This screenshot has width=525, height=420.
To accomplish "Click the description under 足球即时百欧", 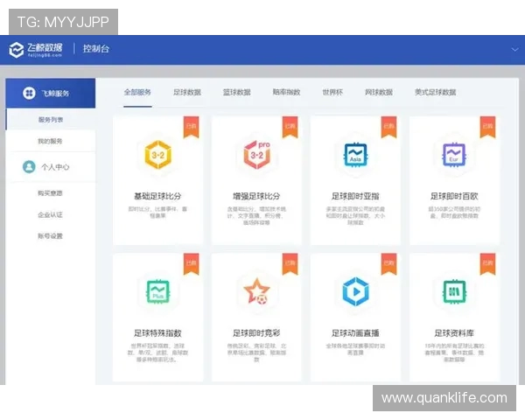I will [454, 213].
